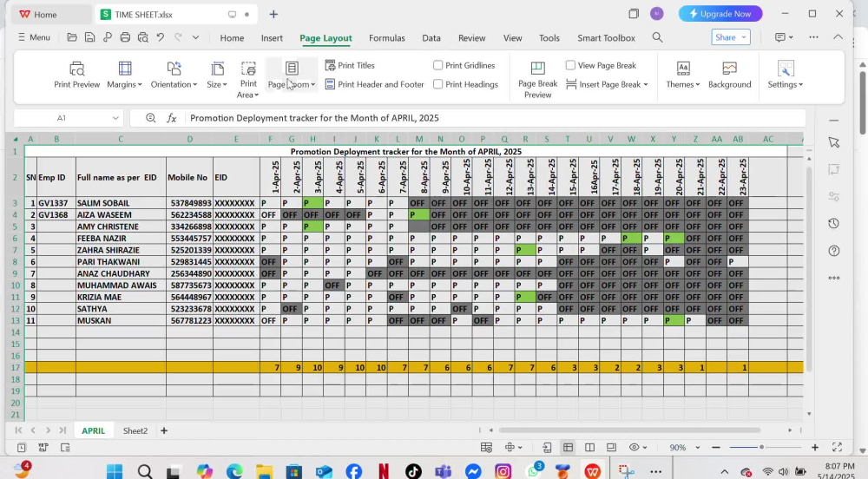Screen dimensions: 868x479
Task: Open Page Break Preview
Action: tap(537, 80)
